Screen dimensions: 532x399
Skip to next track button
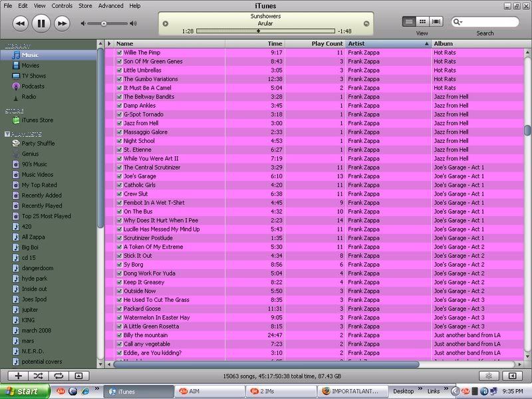tap(62, 23)
